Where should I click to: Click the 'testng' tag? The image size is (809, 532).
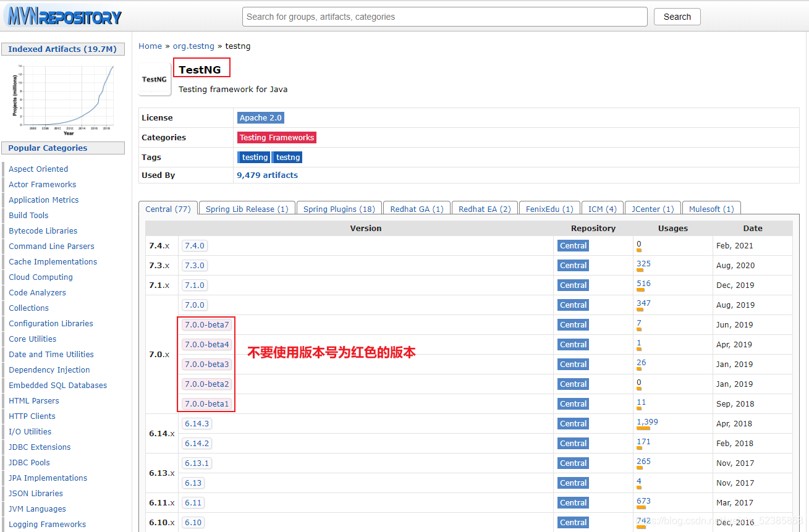point(287,157)
